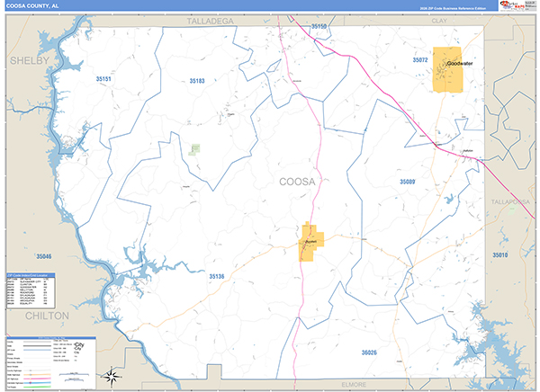Image resolution: width=540 pixels, height=392 pixels.
Task: Select the ZIP code label 35010
Action: point(500,255)
